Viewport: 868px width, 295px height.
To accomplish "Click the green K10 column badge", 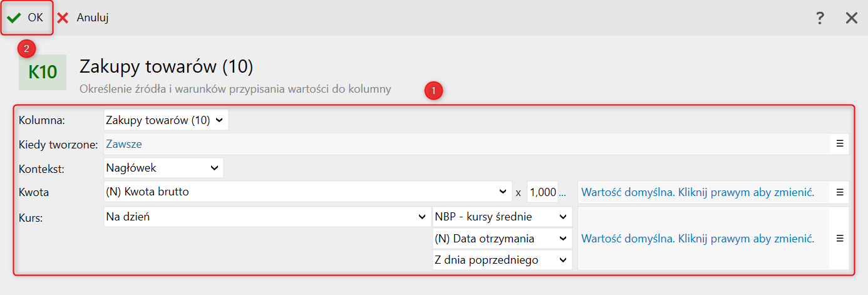I will pos(43,73).
